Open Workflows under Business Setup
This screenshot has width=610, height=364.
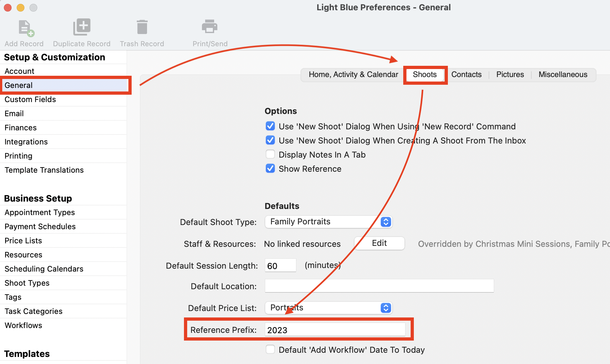click(x=23, y=325)
